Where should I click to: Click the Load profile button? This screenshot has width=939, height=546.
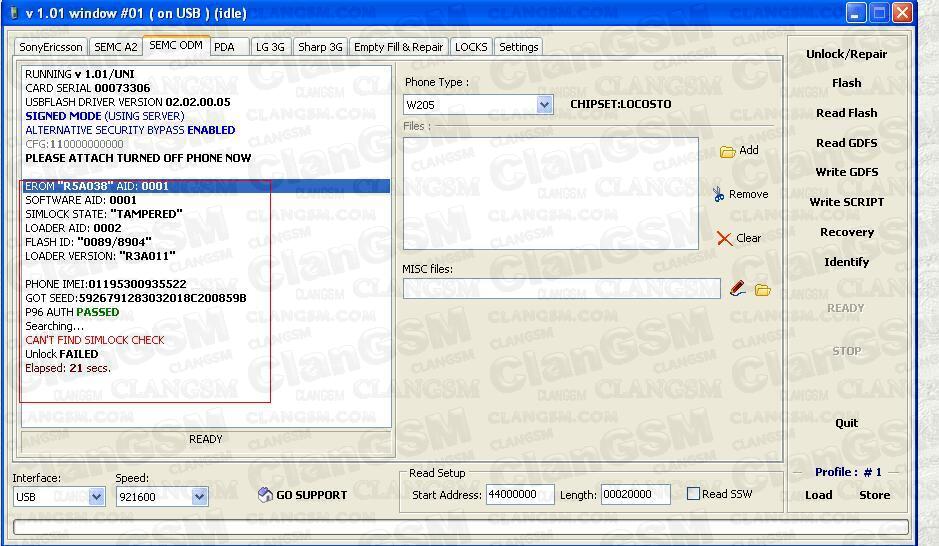818,495
